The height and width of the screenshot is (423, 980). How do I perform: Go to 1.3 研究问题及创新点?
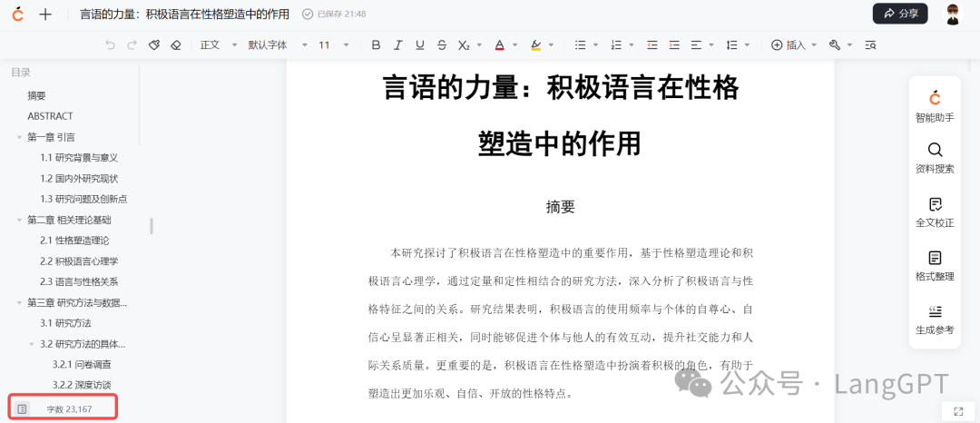coord(83,199)
